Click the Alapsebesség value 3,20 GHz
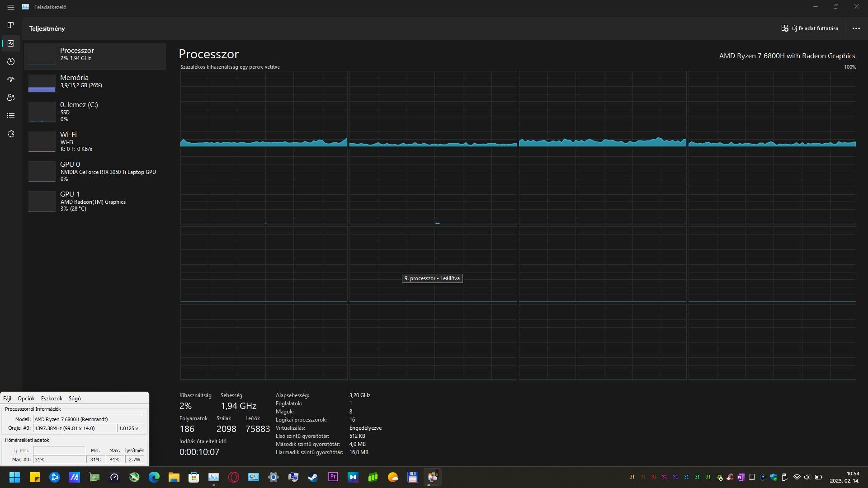The image size is (868, 488). (x=359, y=395)
